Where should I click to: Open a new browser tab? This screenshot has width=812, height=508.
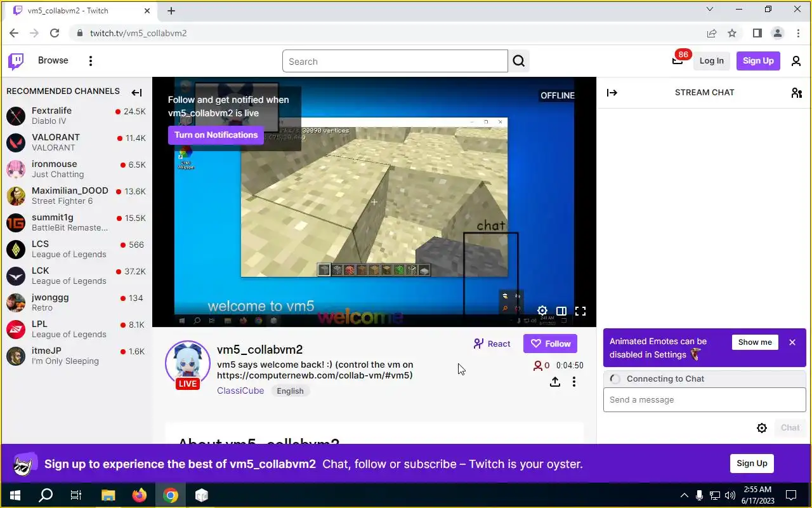[171, 11]
